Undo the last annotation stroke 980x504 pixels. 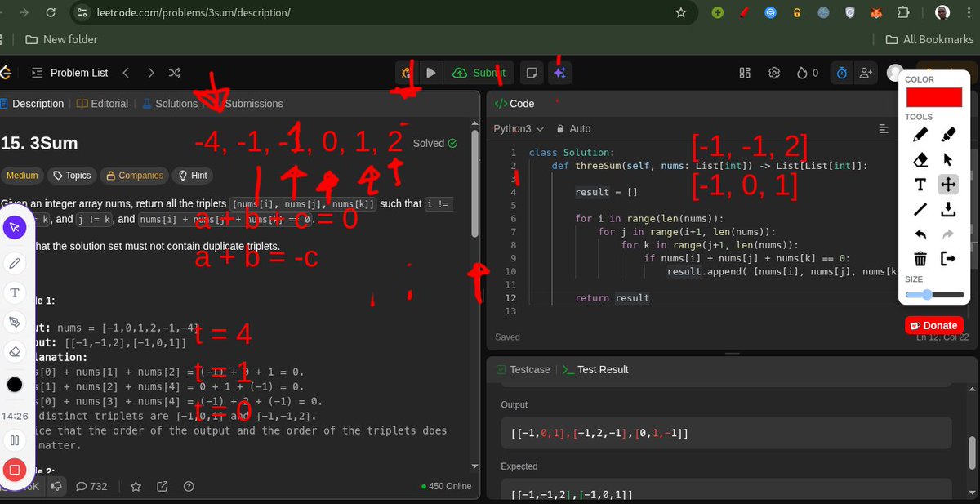click(x=920, y=234)
